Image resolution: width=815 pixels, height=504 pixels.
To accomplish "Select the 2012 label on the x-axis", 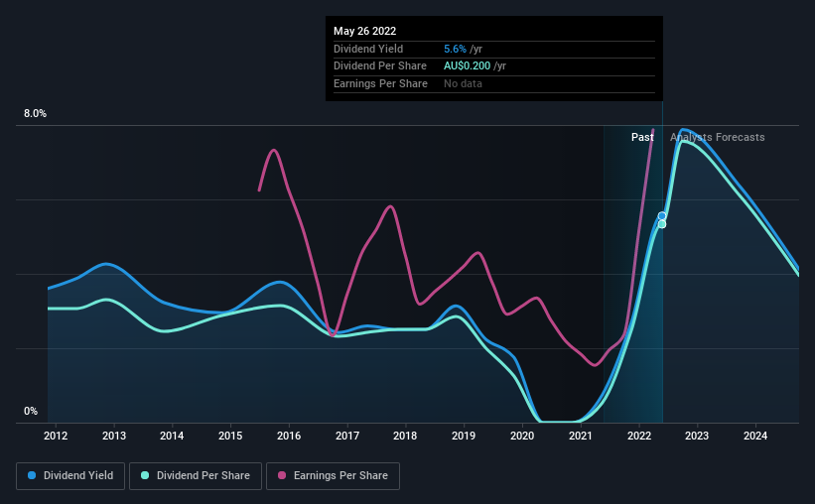I will coord(56,436).
